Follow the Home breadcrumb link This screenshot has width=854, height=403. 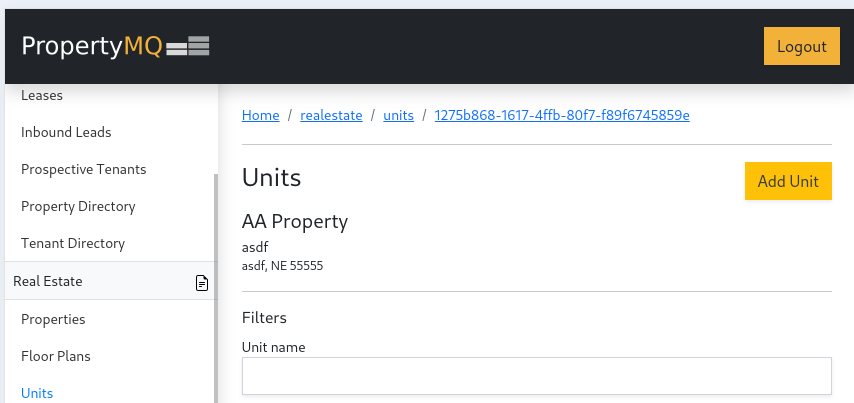[260, 115]
